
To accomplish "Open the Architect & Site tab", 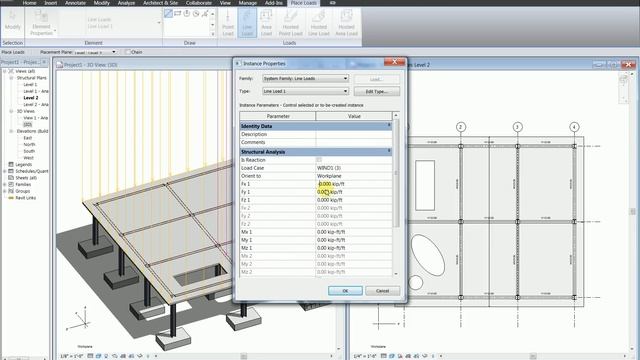I will 160,3.
